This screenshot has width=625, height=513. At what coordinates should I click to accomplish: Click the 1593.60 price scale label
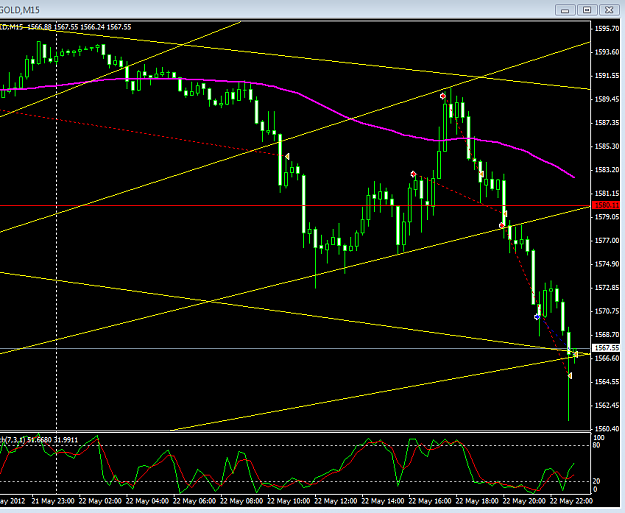pos(607,52)
